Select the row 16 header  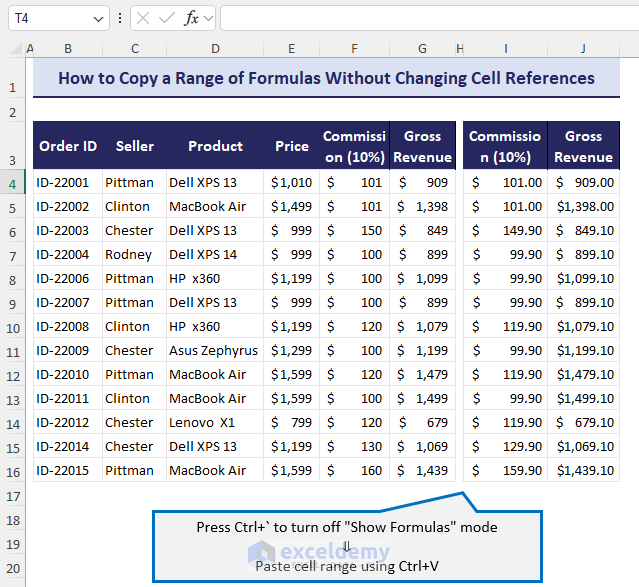pyautogui.click(x=13, y=471)
